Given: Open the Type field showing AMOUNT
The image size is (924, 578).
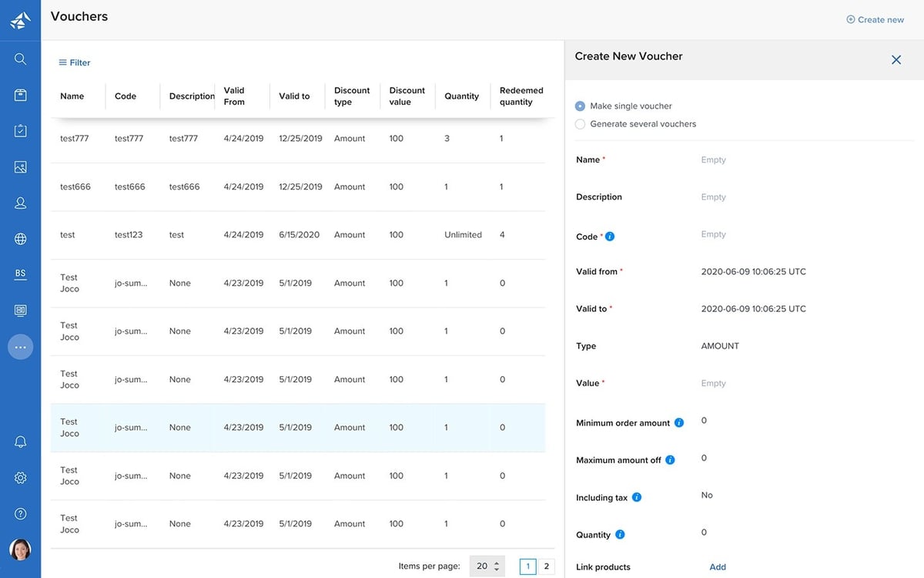Looking at the screenshot, I should coord(720,346).
